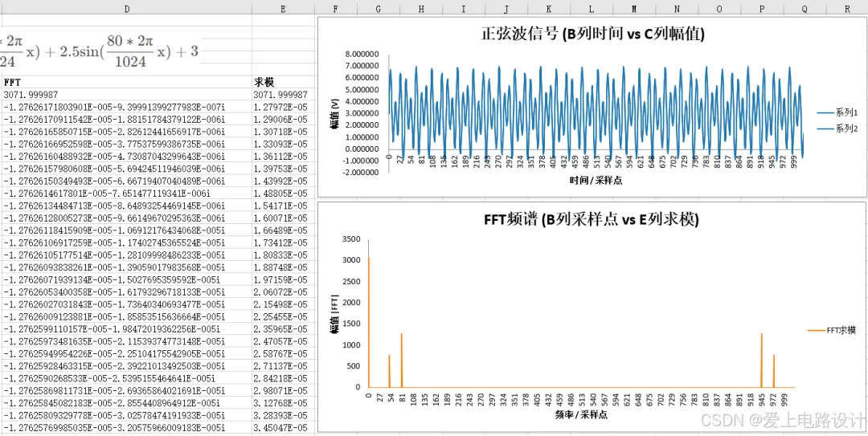Image resolution: width=868 pixels, height=436 pixels.
Task: Click the '幅值 |FFT|' vertical axis title
Action: [334, 316]
